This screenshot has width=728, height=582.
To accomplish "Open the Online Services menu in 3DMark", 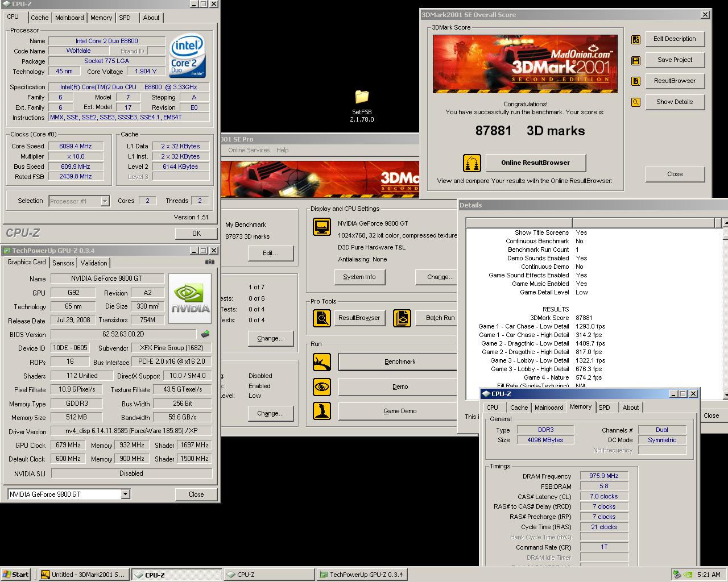I will pos(249,150).
